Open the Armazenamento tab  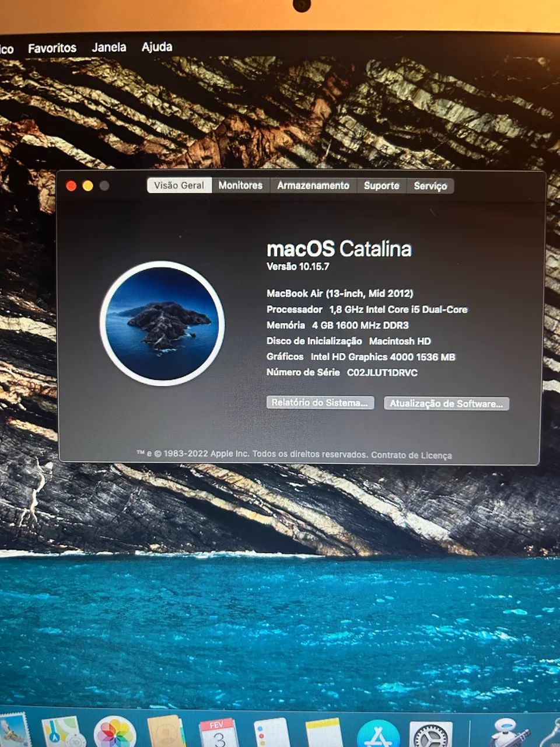[313, 185]
